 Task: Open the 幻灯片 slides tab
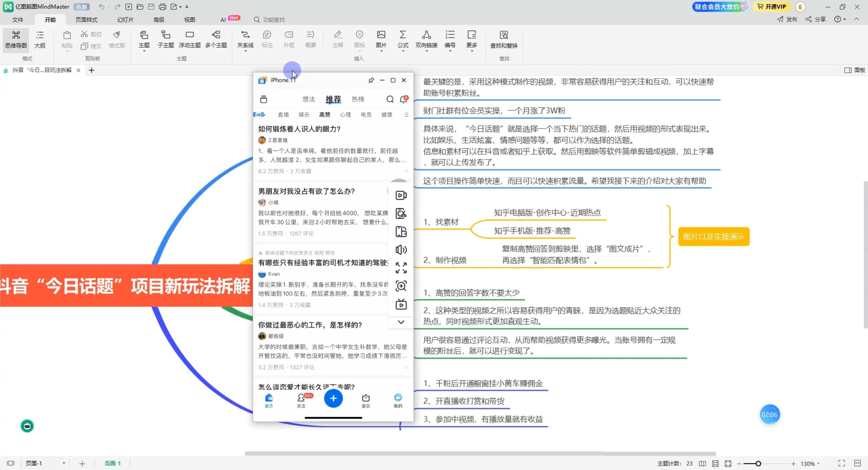pos(125,19)
